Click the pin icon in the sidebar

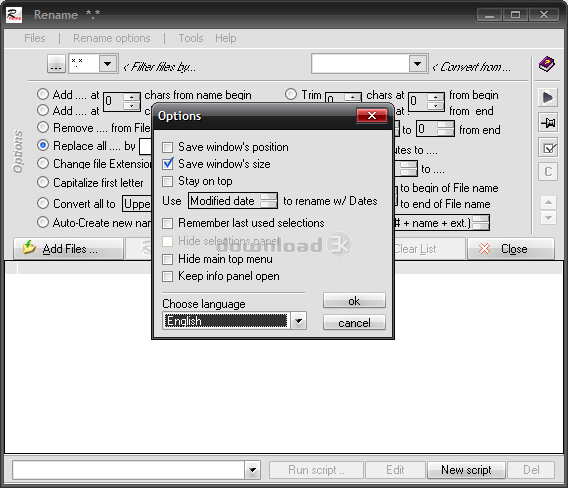tap(548, 123)
